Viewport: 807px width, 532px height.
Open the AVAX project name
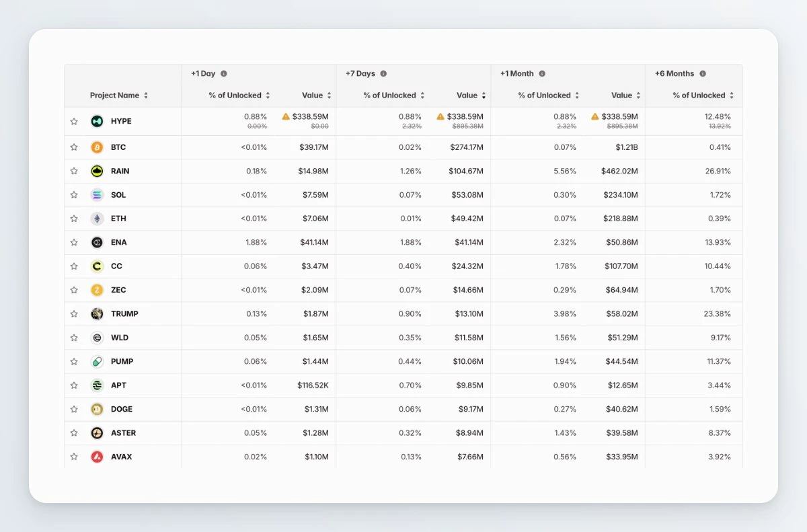122,457
